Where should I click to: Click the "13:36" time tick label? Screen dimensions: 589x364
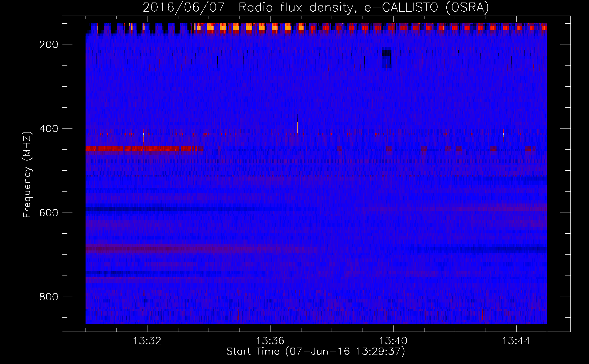click(270, 341)
